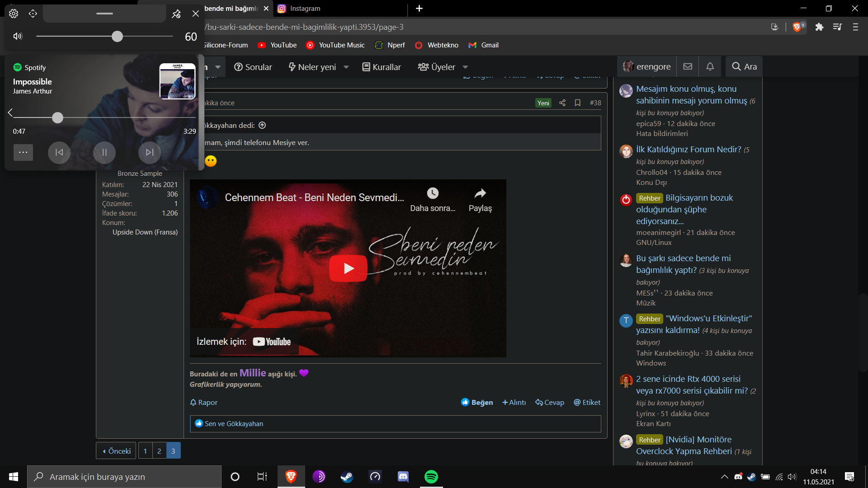Click the Alıntı quote button
The image size is (868, 488).
coord(514,403)
